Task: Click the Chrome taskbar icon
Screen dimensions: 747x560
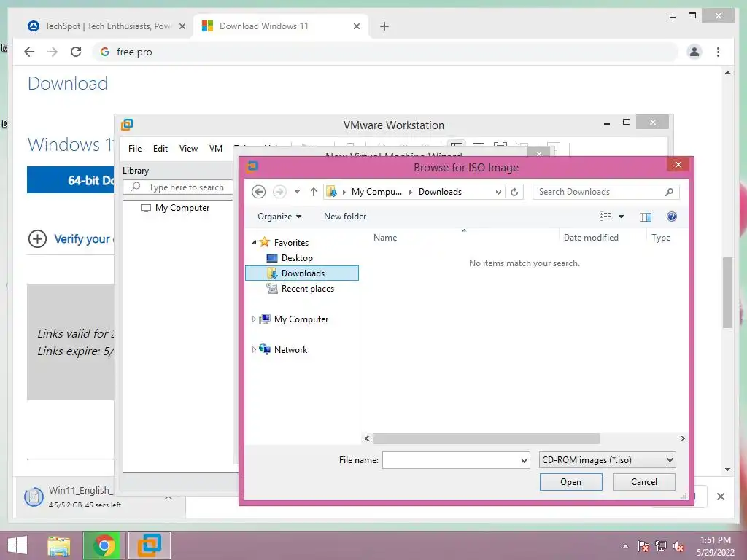Action: pos(104,545)
